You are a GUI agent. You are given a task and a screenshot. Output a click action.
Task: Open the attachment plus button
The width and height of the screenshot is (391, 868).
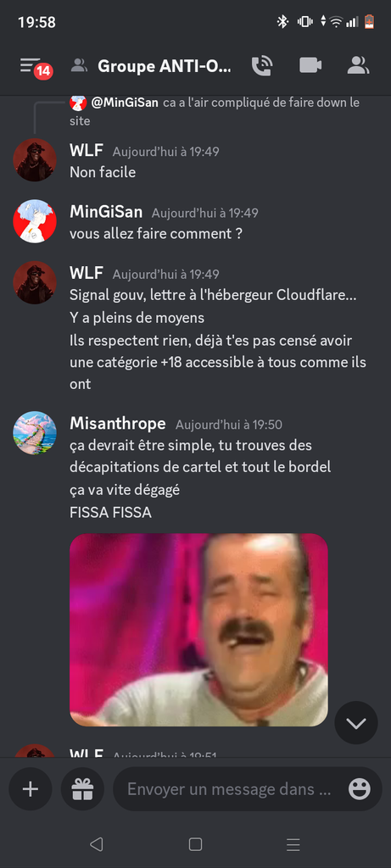pos(31,789)
